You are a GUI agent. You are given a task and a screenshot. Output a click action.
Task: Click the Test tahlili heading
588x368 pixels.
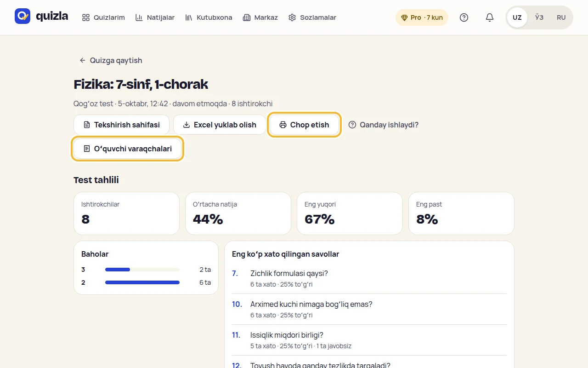point(96,180)
